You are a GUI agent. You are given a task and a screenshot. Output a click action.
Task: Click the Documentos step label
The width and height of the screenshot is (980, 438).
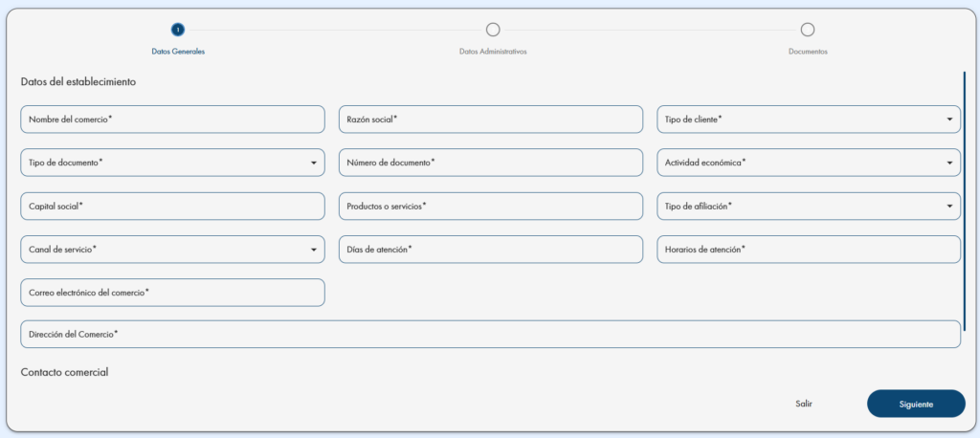808,52
